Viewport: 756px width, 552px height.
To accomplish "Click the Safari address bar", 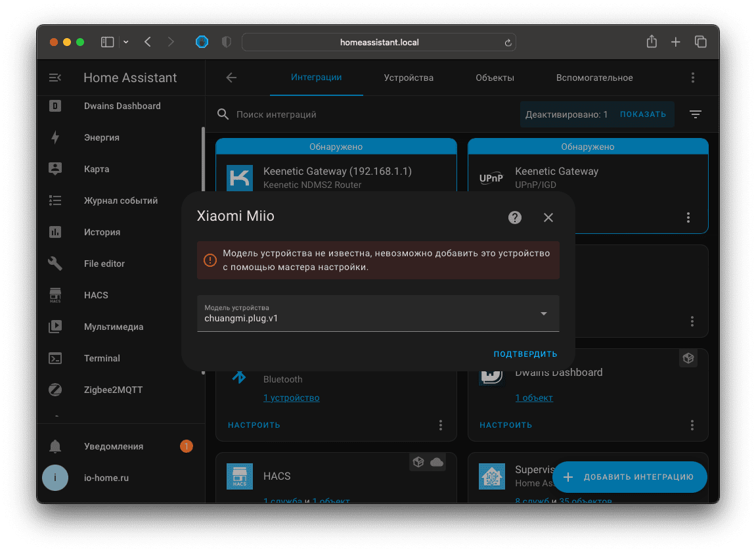I will [379, 43].
